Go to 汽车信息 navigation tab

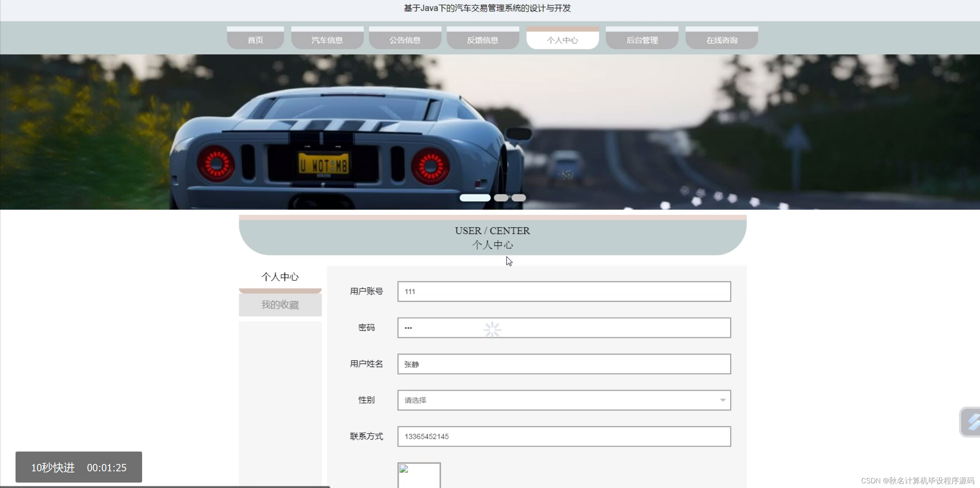(x=327, y=40)
